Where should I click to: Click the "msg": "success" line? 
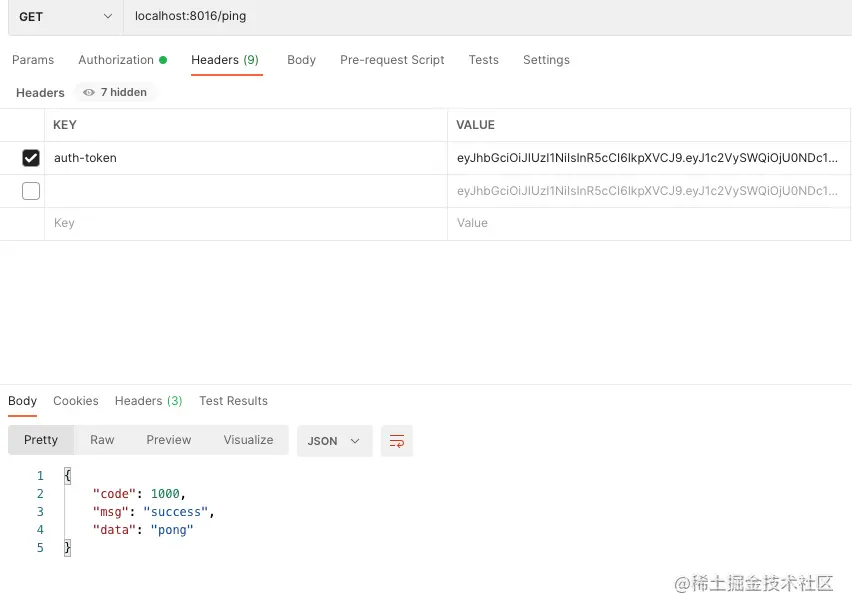pyautogui.click(x=153, y=512)
